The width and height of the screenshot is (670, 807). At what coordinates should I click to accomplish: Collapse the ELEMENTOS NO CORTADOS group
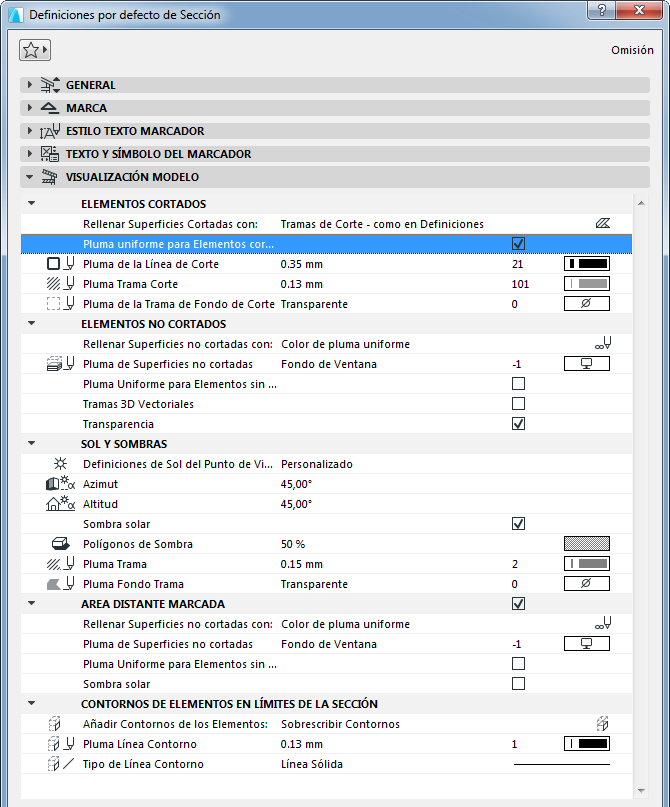31,324
